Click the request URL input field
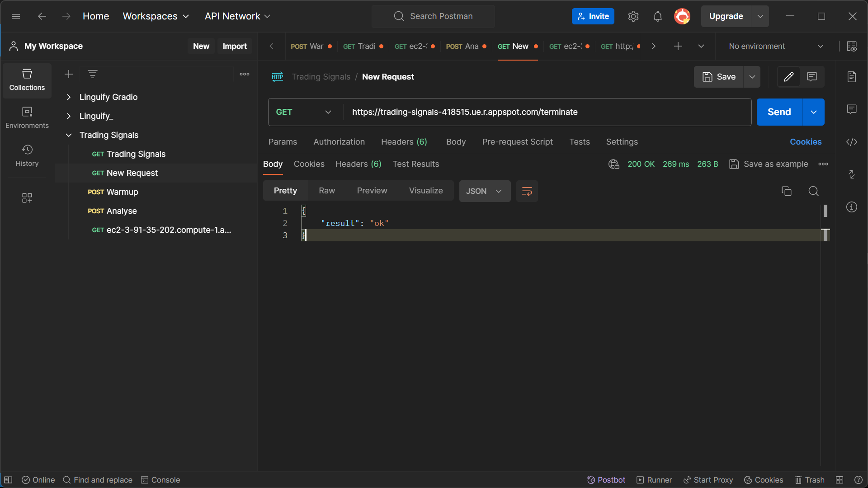868x488 pixels. click(x=542, y=112)
